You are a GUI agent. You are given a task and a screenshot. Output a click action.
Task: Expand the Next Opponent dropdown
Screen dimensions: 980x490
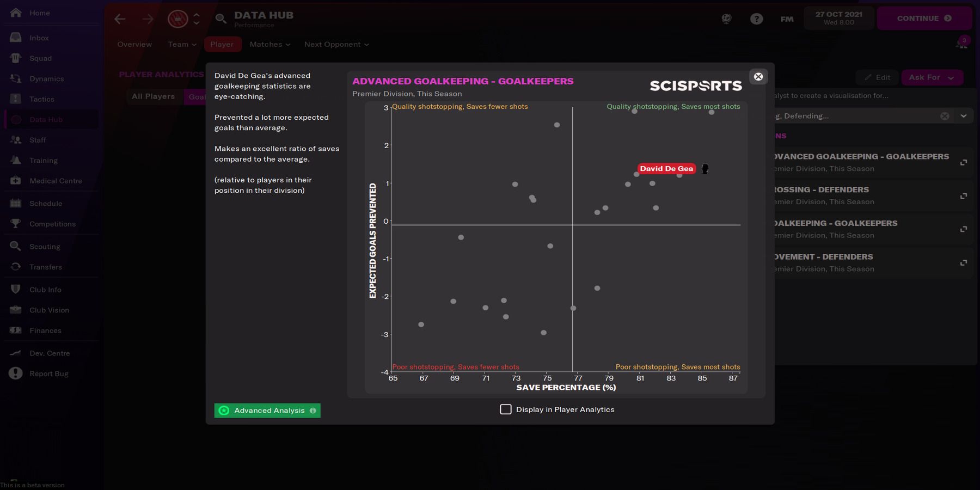(336, 44)
